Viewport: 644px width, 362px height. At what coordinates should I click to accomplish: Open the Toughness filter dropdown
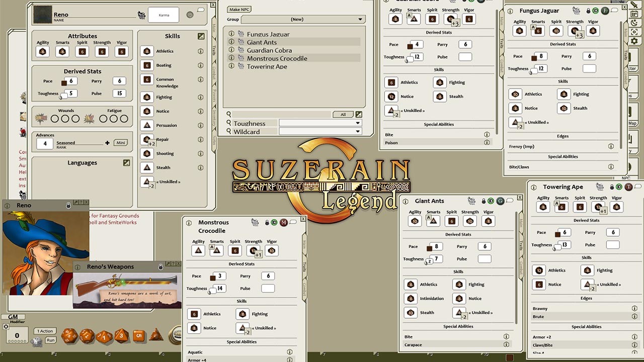click(358, 123)
